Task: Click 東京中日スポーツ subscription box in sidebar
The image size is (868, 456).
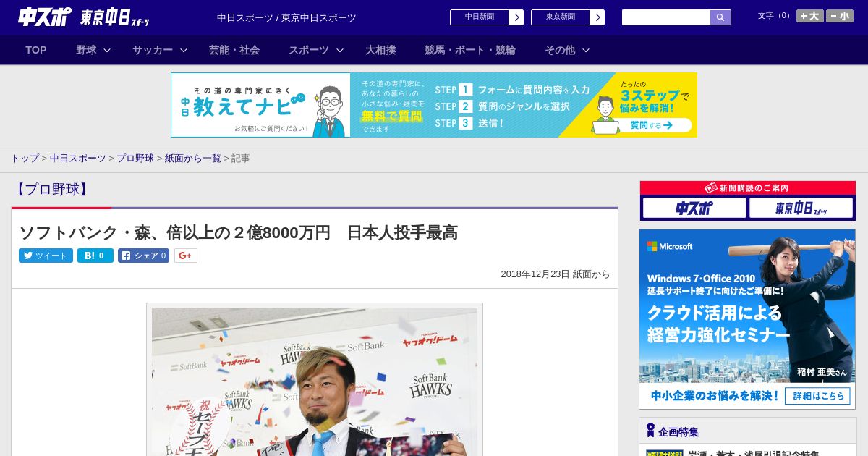Action: click(801, 208)
